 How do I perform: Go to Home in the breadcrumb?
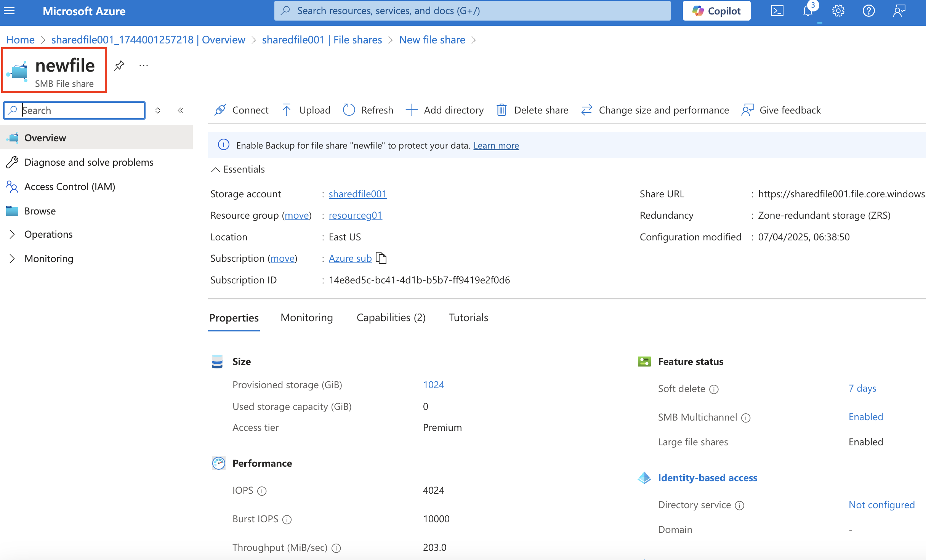tap(21, 40)
